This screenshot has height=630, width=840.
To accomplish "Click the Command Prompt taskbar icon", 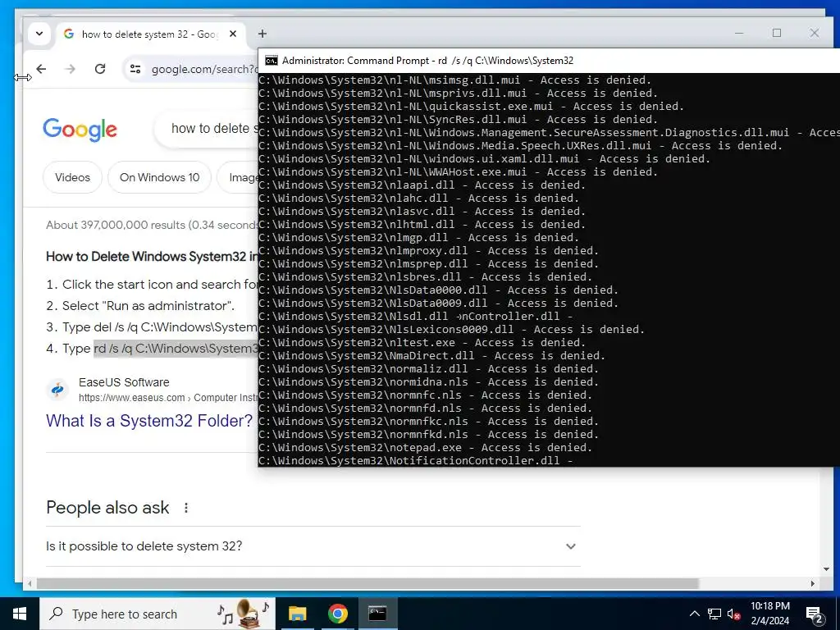I will 377,614.
